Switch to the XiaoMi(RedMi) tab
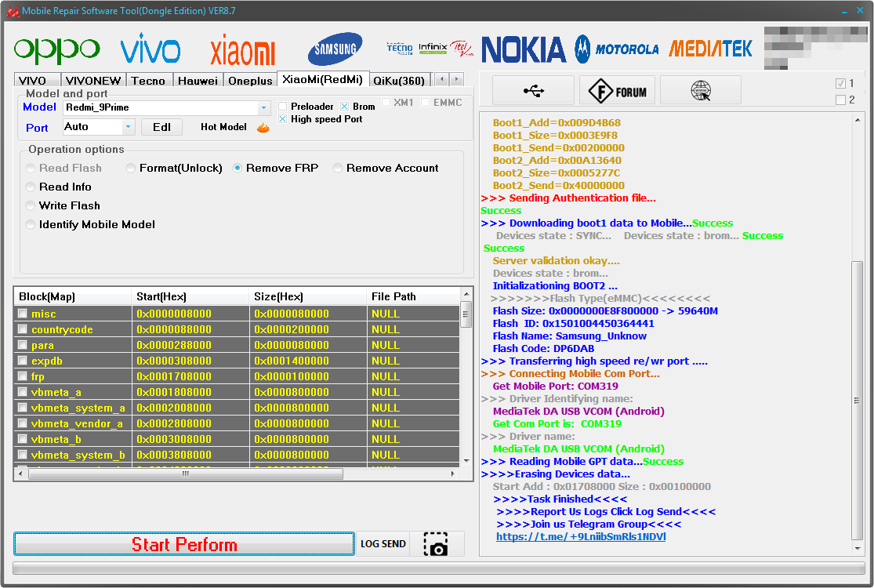Image resolution: width=874 pixels, height=588 pixels. (323, 79)
